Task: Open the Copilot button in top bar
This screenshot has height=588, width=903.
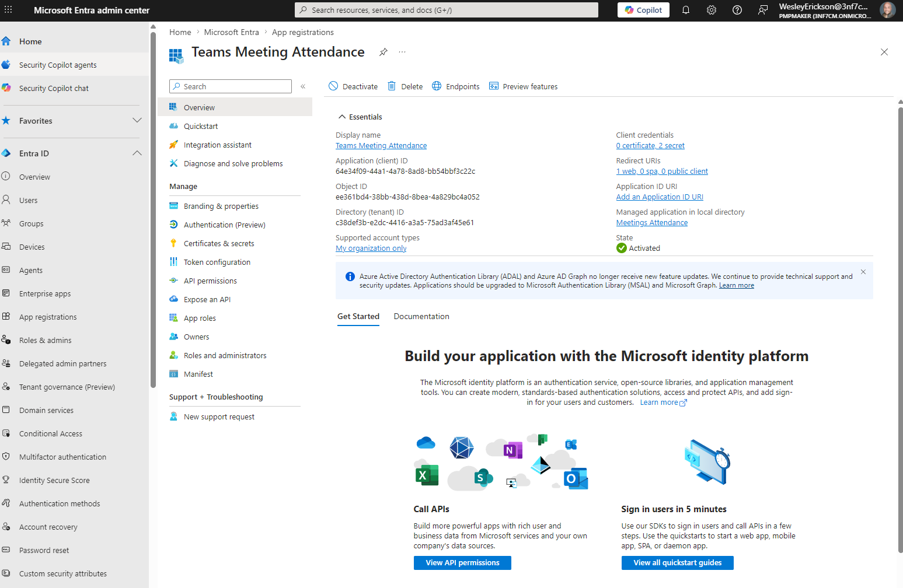Action: 643,10
